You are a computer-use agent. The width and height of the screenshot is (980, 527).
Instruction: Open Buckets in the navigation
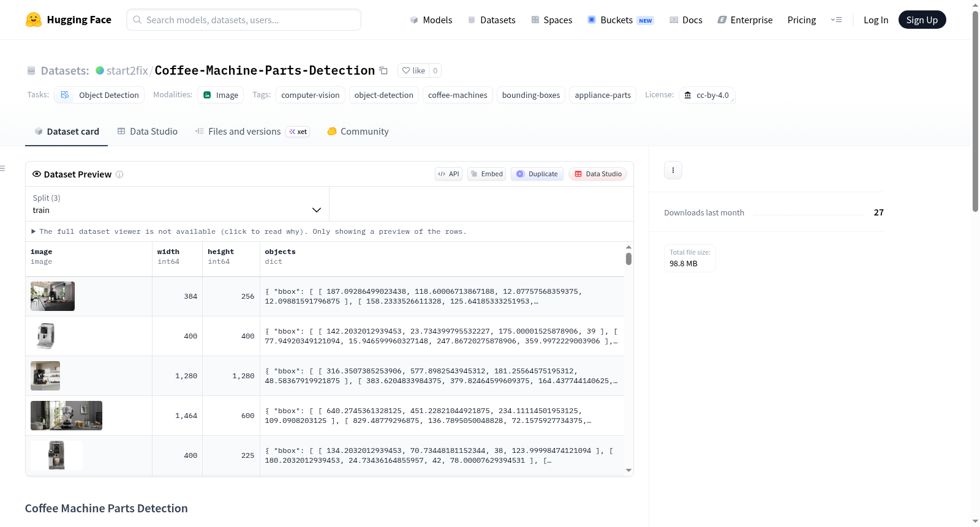point(620,20)
